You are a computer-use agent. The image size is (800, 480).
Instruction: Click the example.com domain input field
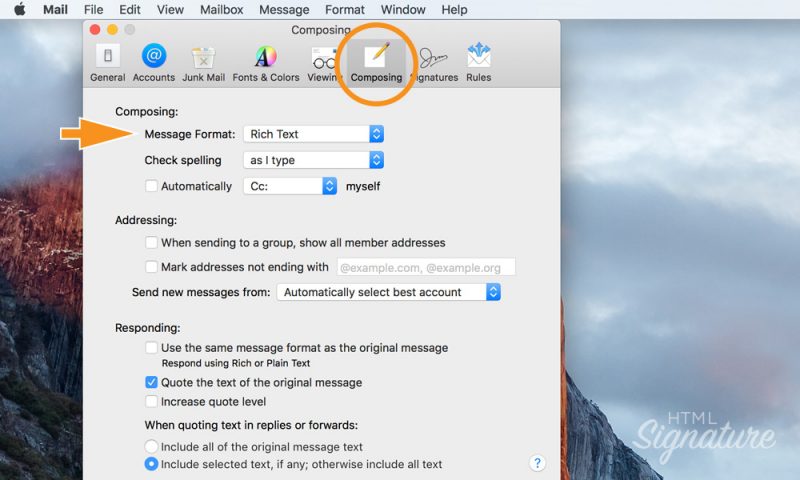426,267
